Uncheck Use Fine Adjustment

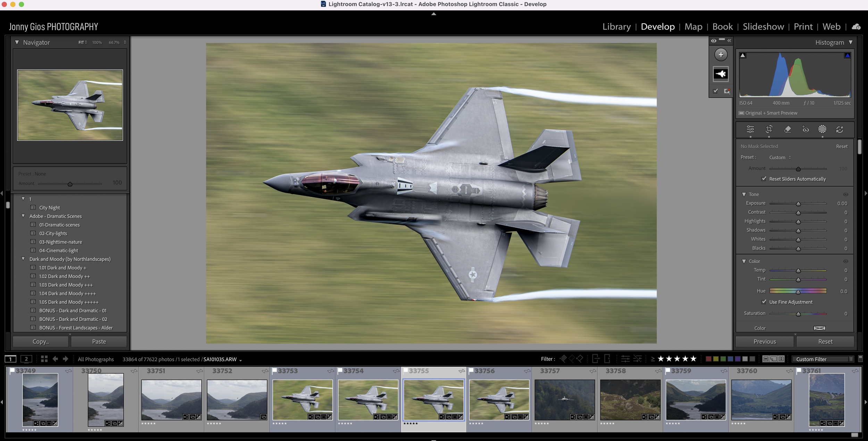click(x=764, y=302)
